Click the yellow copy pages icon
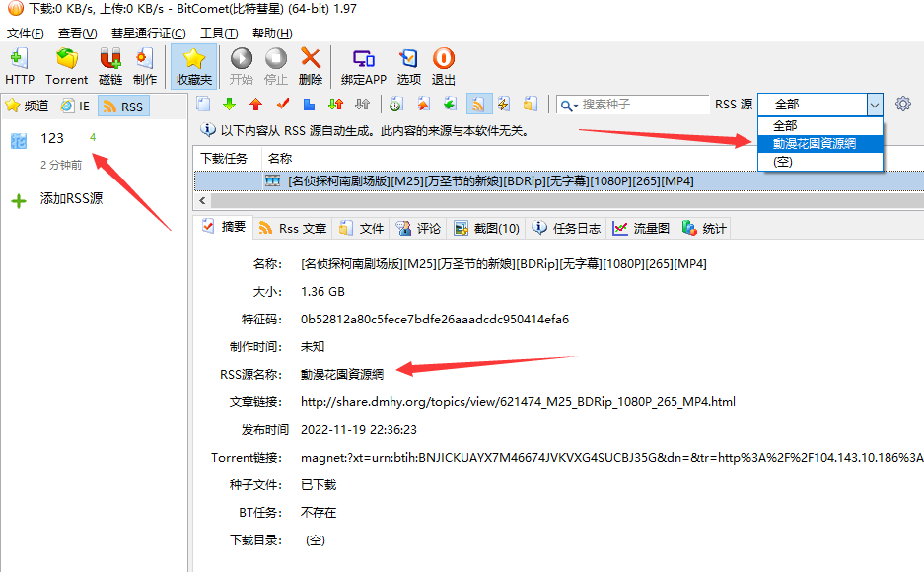Screen dimensions: 924x572 point(530,105)
